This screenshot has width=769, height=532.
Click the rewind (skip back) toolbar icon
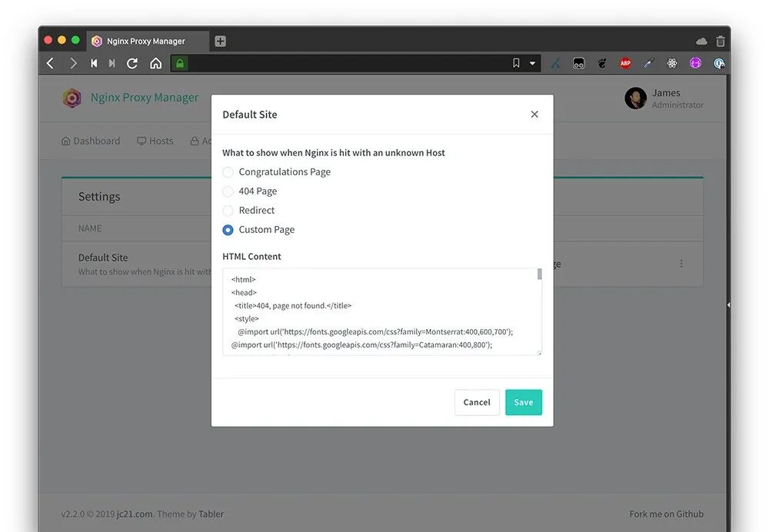pyautogui.click(x=94, y=63)
